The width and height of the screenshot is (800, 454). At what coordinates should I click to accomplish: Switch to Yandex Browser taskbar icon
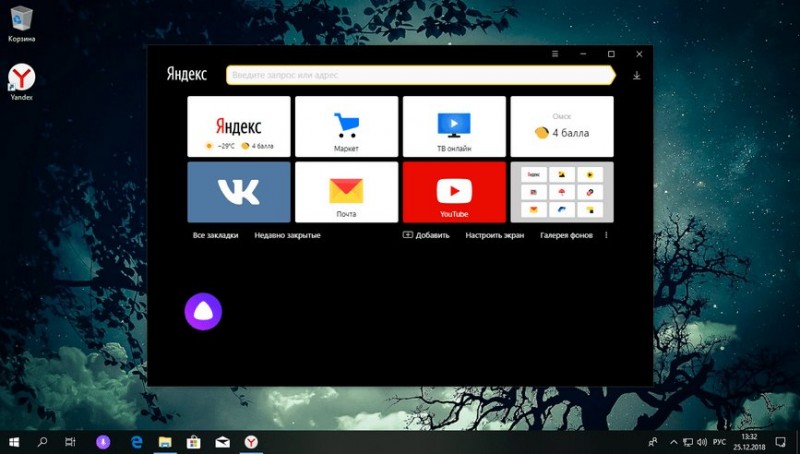(251, 442)
